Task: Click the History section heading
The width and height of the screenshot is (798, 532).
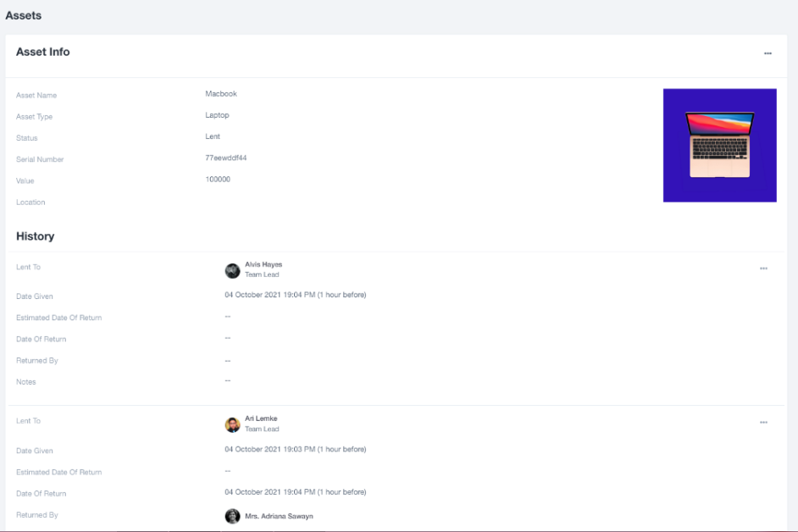Action: [x=36, y=236]
